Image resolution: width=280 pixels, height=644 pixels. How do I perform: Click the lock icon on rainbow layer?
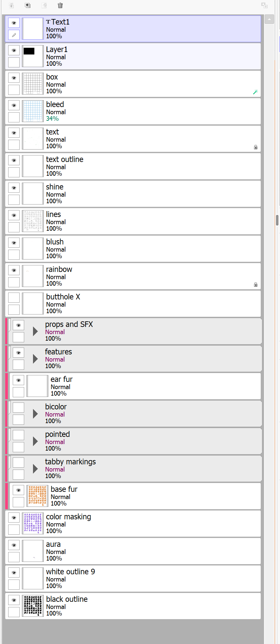tap(255, 285)
